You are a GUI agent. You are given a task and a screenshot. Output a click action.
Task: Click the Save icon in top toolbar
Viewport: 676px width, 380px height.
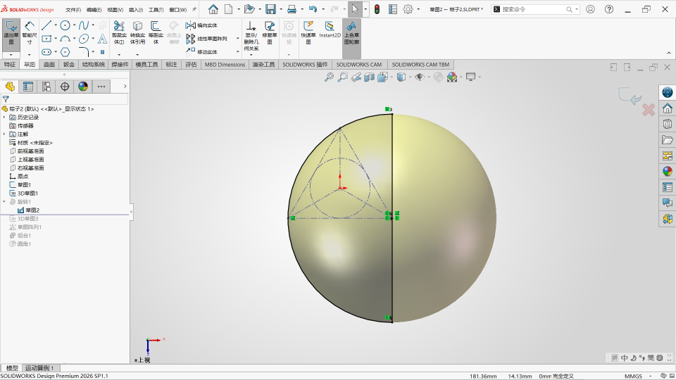pyautogui.click(x=270, y=9)
